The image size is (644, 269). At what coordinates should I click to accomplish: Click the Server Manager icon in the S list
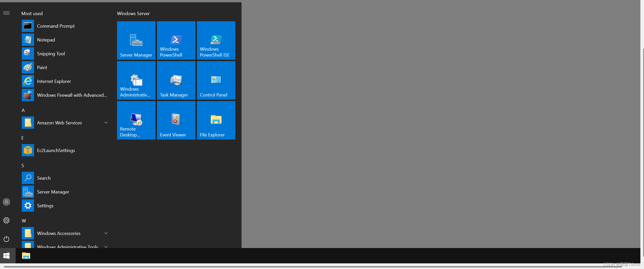pos(28,192)
